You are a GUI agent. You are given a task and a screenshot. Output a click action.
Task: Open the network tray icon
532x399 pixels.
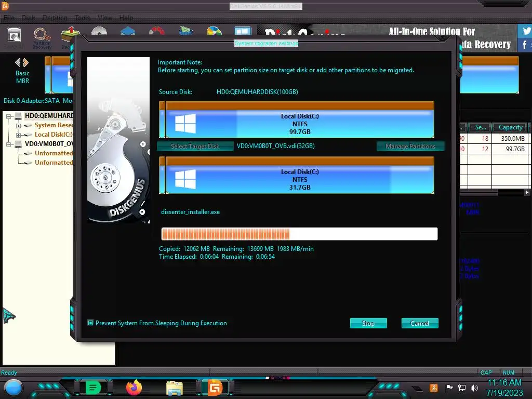(462, 388)
